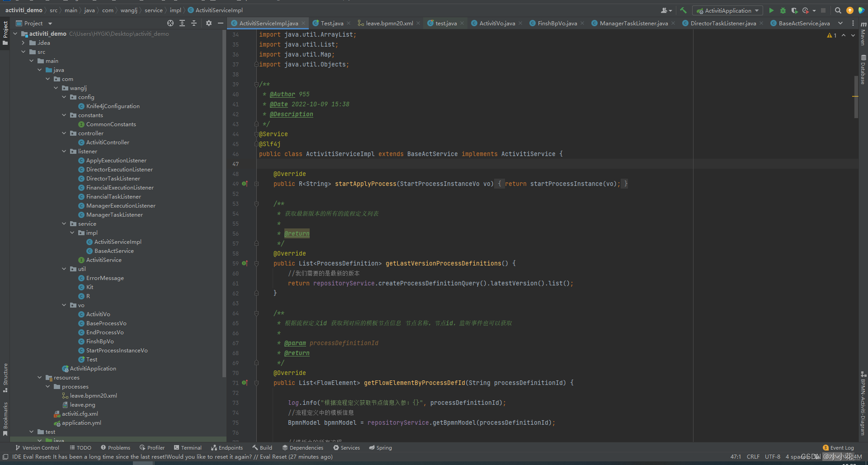868x465 pixels.
Task: Collapse the listener package in Project tree
Action: pos(64,151)
